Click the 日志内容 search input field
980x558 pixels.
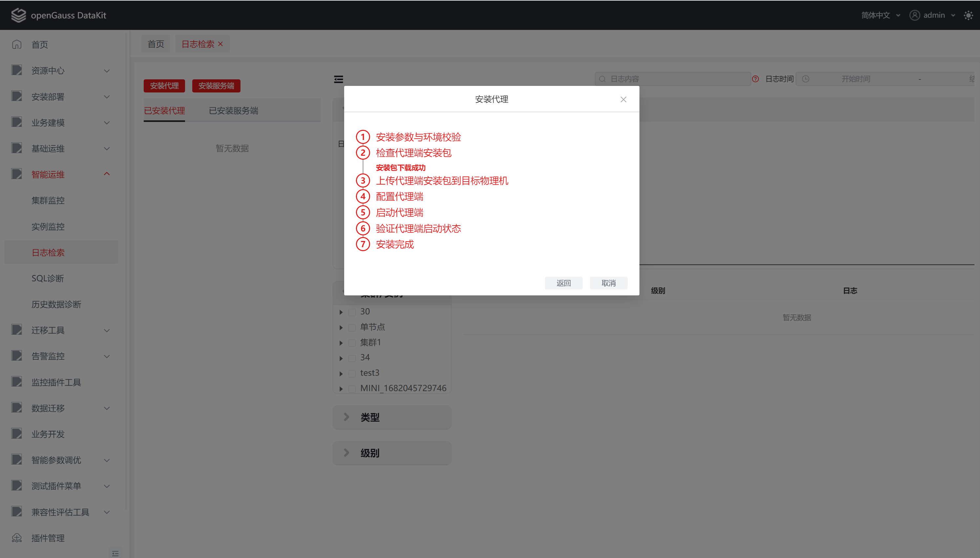[x=675, y=79]
